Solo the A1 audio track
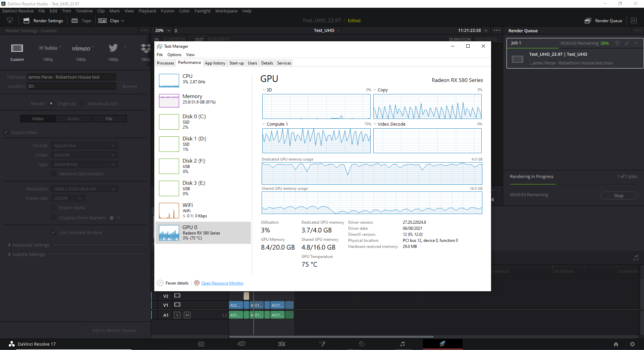Screen dimensions: 644x350 click(177, 315)
